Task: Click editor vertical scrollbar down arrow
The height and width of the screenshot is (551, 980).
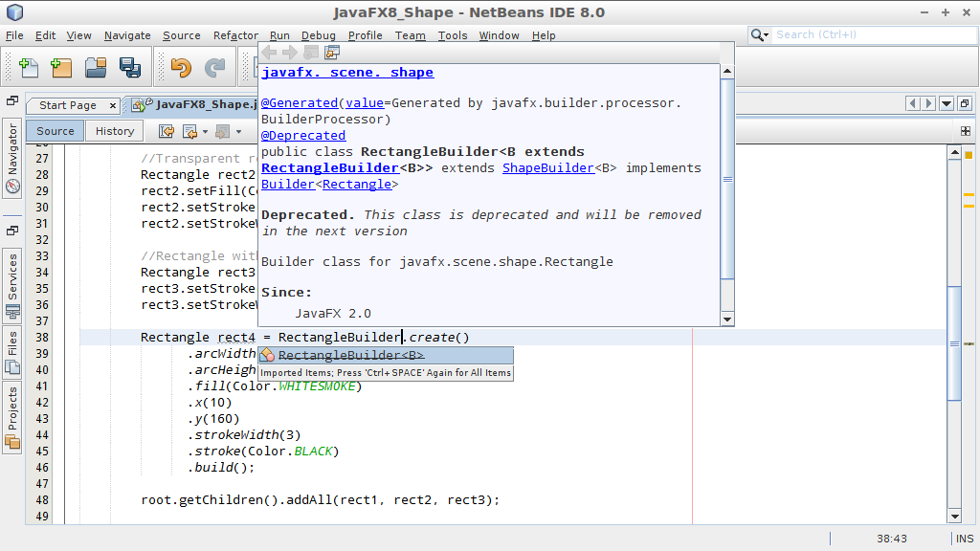Action: point(954,517)
